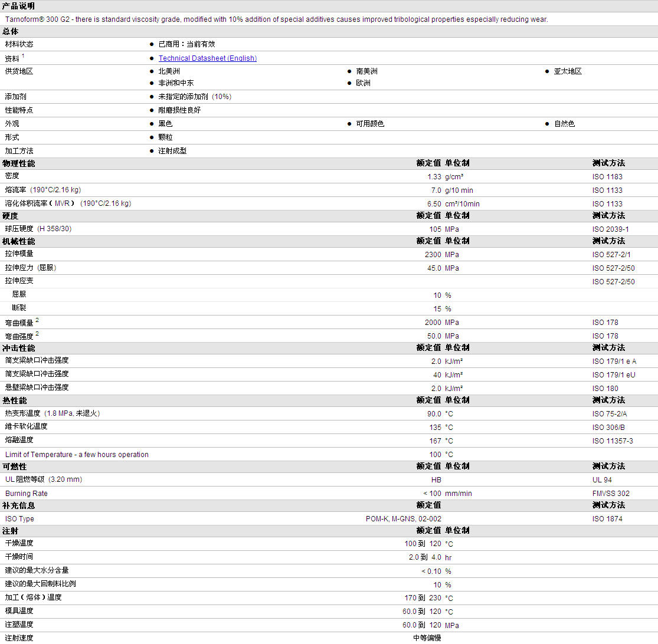Click the 热性能 section header
658x644 pixels.
(x=15, y=401)
